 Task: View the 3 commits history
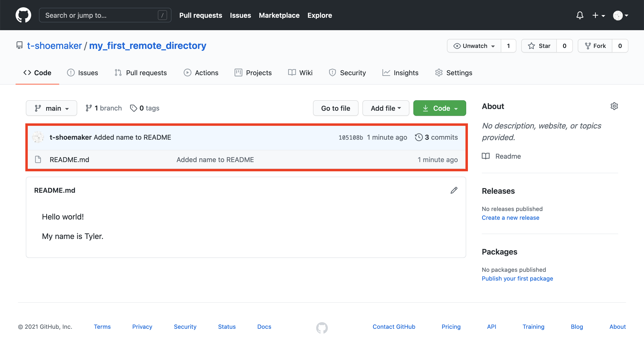tap(436, 137)
